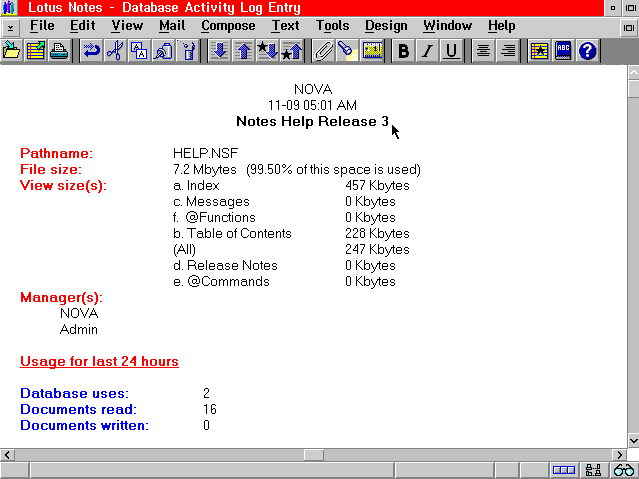Image resolution: width=639 pixels, height=479 pixels.
Task: Click the horizontal scrollbar left arrow
Action: (x=7, y=455)
